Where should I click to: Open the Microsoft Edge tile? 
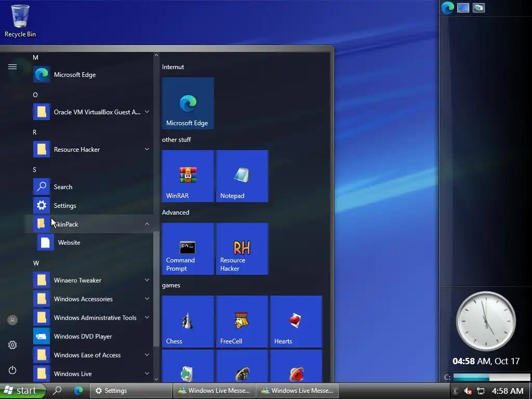188,103
